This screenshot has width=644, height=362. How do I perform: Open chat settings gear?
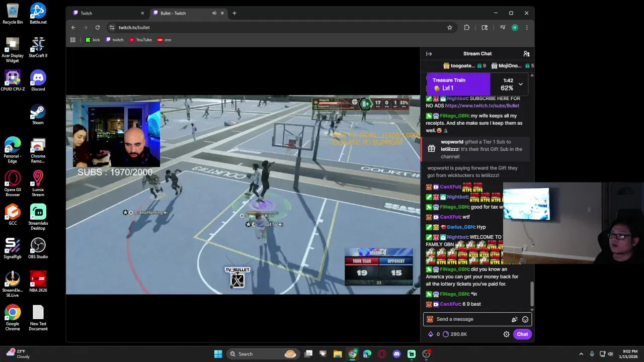507,334
